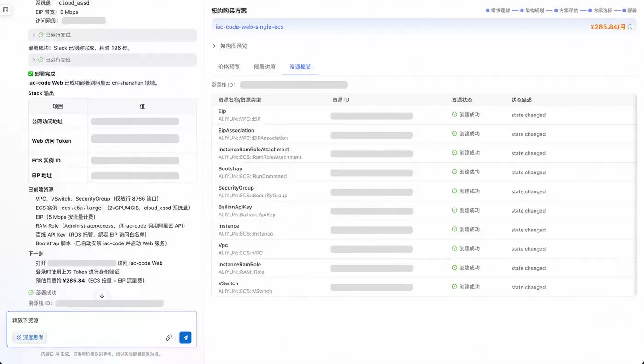Screen dimensions: 644x364
Task: Click the check icon beside 部署成功
Action: 31,292
